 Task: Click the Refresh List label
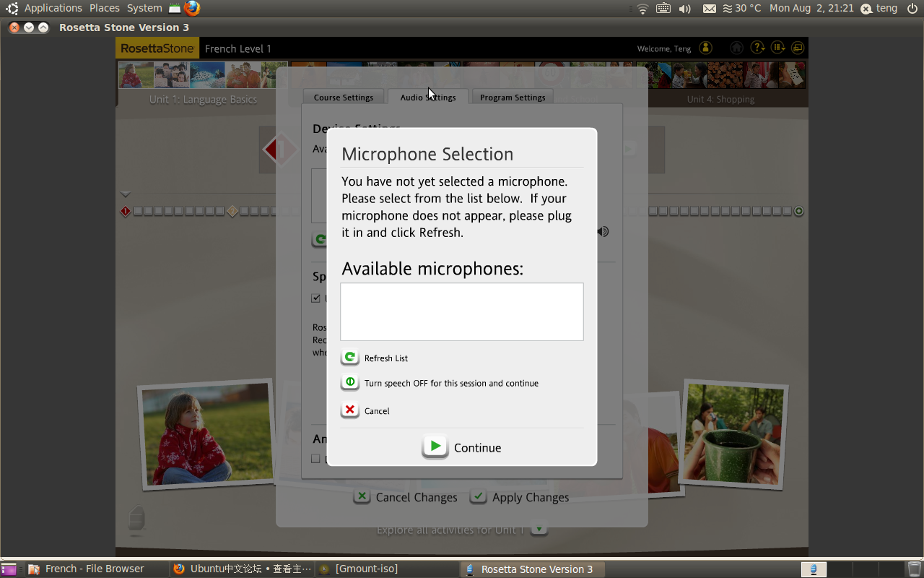(x=386, y=358)
